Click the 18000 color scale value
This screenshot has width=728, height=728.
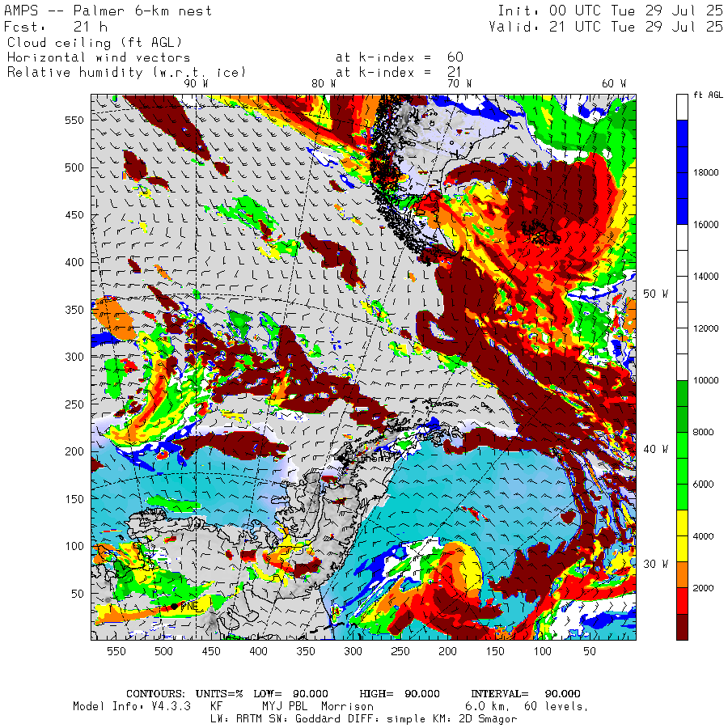(705, 173)
